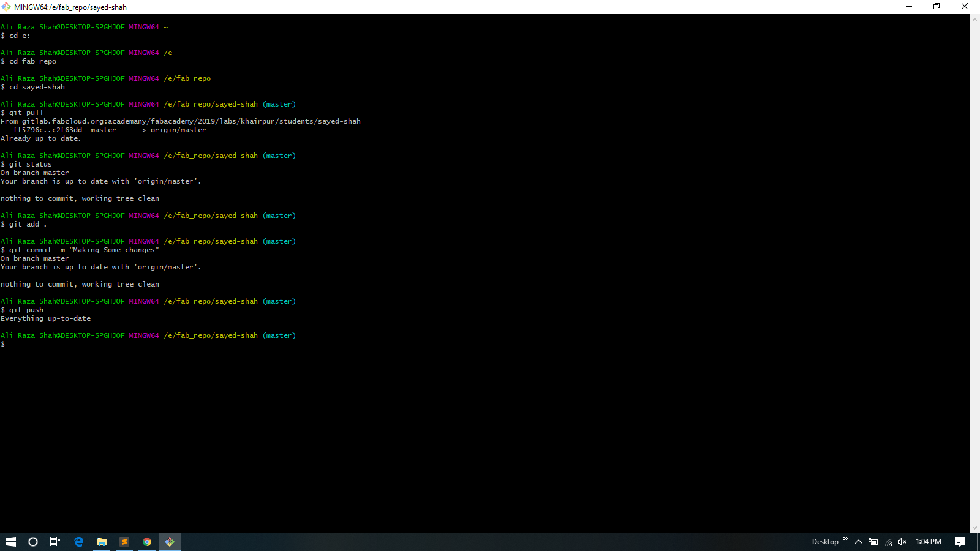The image size is (980, 551).
Task: Click the terminal scrollbar up arrow
Action: [974, 20]
